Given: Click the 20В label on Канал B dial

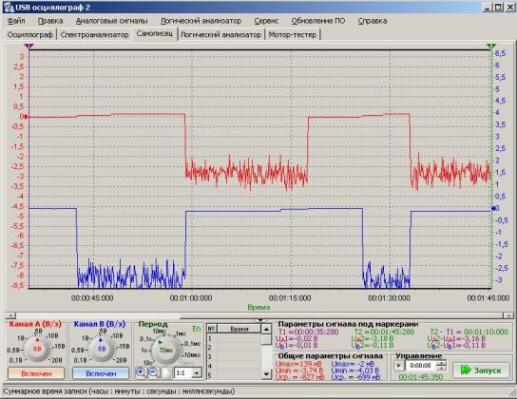Looking at the screenshot, I should 121,360.
